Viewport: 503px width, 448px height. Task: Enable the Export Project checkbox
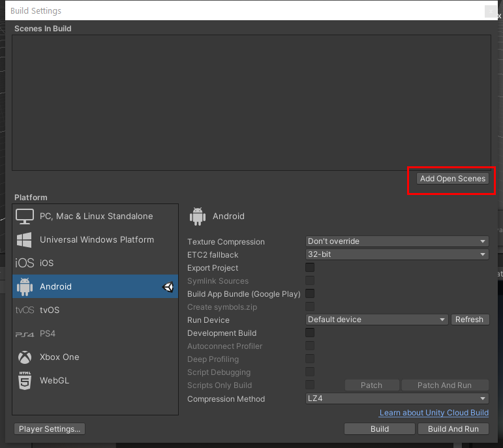(310, 268)
